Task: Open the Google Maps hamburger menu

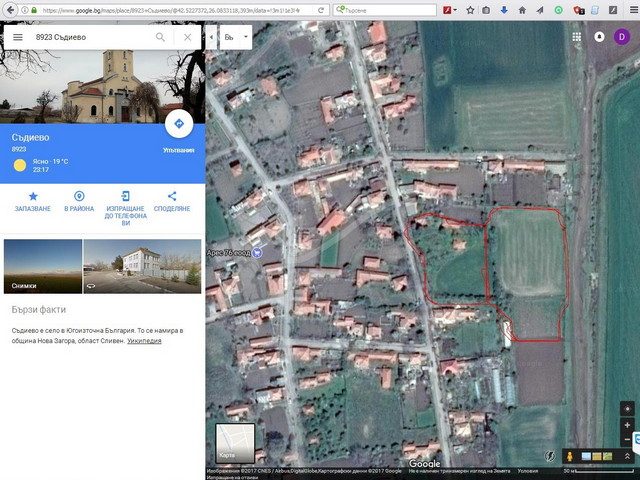Action: (17, 37)
